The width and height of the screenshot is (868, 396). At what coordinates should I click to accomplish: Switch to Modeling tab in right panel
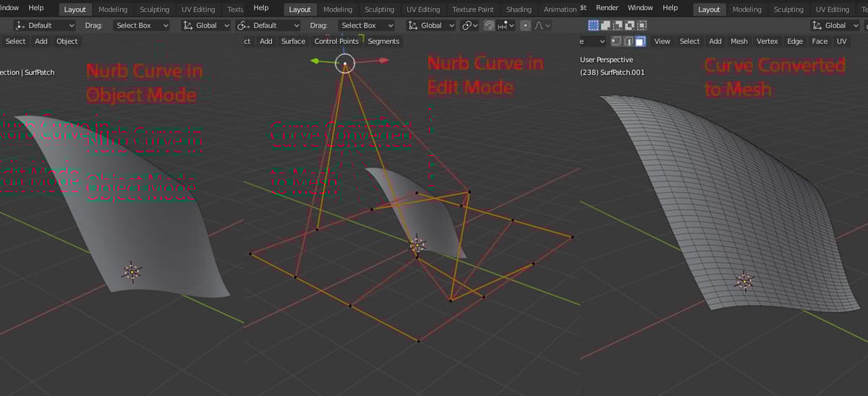(x=746, y=9)
